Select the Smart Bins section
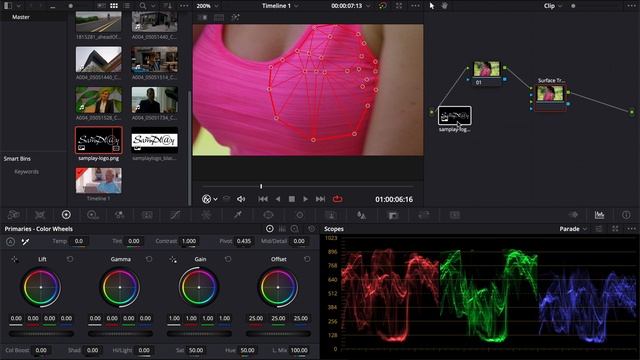The width and height of the screenshot is (640, 360). point(17,158)
